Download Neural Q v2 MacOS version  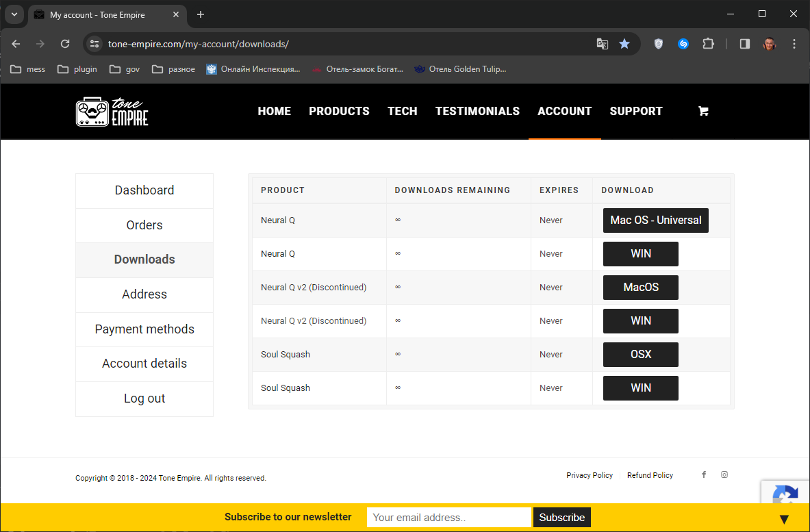point(641,287)
